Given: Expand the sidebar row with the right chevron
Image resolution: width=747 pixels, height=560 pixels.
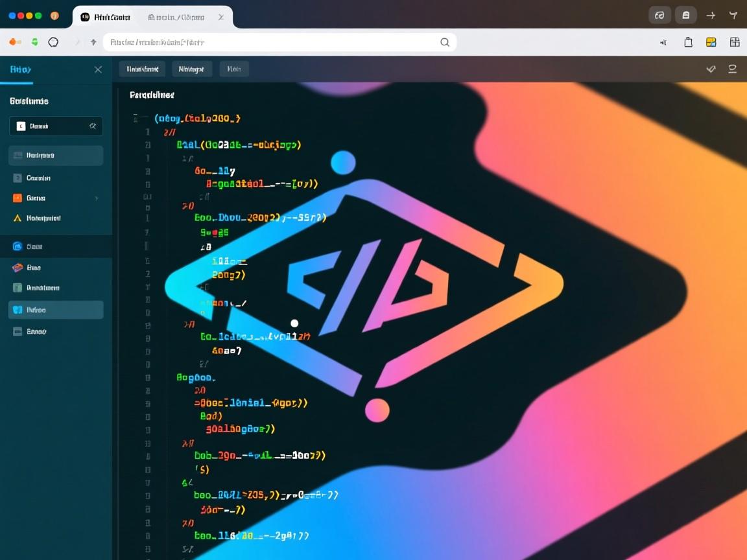Looking at the screenshot, I should coord(97,198).
